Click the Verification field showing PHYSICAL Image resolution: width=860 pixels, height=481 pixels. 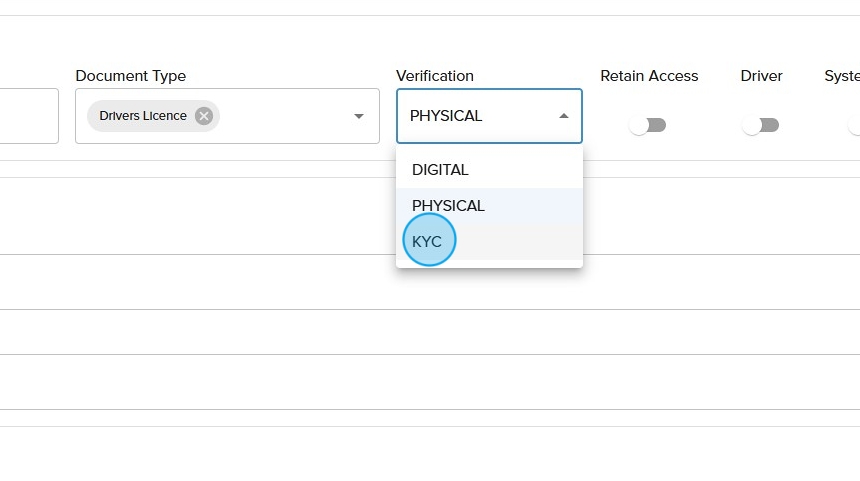pyautogui.click(x=470, y=116)
